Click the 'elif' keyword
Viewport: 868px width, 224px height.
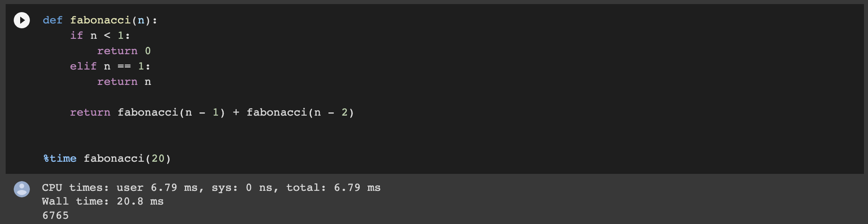point(83,66)
